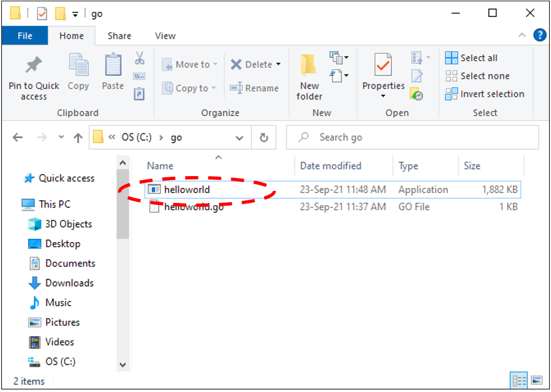
Task: Open the File menu tab
Action: click(x=25, y=36)
